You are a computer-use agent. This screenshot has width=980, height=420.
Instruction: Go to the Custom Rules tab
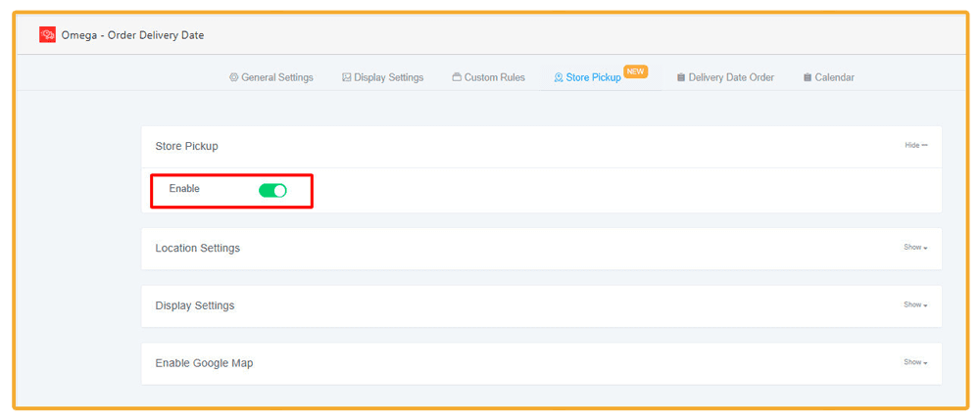495,77
